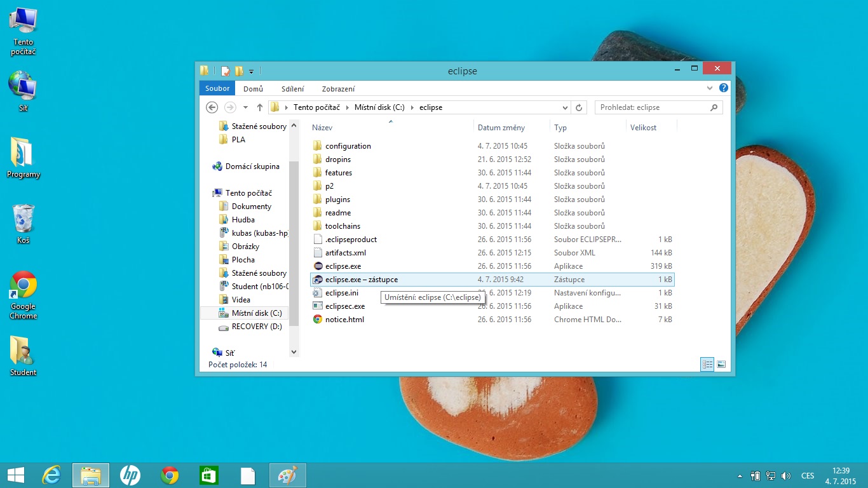The height and width of the screenshot is (488, 868).
Task: Open the Help question mark icon
Action: (x=723, y=88)
